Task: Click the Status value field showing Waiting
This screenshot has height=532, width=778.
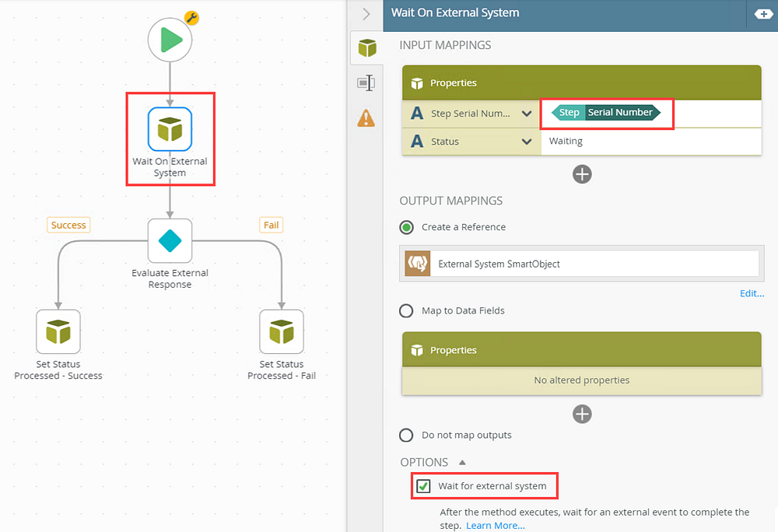Action: click(x=650, y=142)
